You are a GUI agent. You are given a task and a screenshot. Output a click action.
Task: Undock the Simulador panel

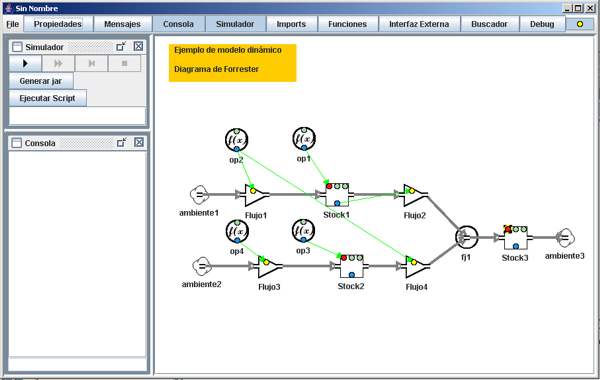[121, 47]
